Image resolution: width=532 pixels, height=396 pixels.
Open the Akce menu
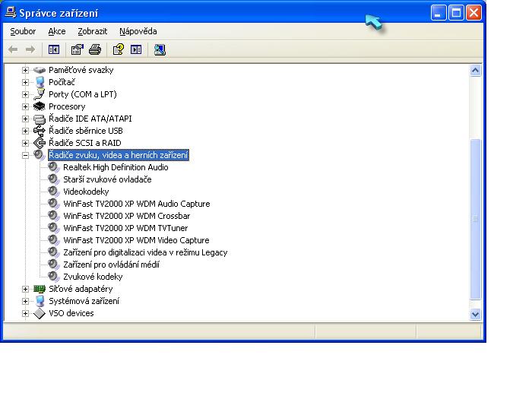coord(57,32)
